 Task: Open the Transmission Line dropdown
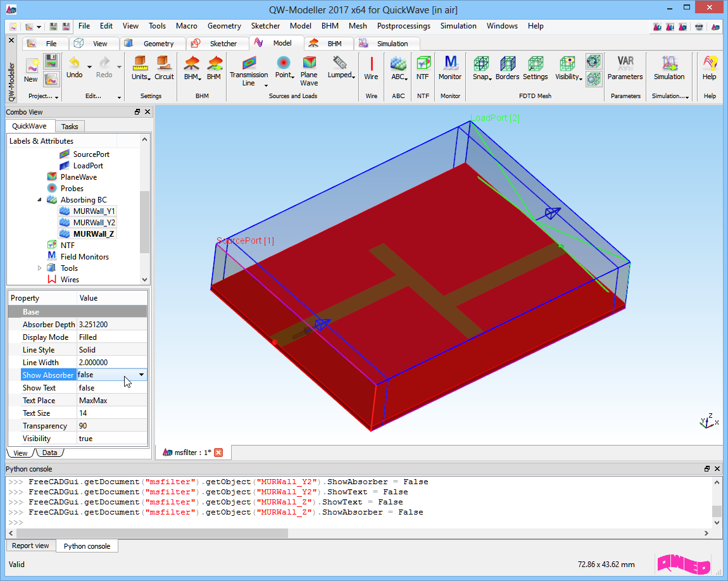coord(266,85)
